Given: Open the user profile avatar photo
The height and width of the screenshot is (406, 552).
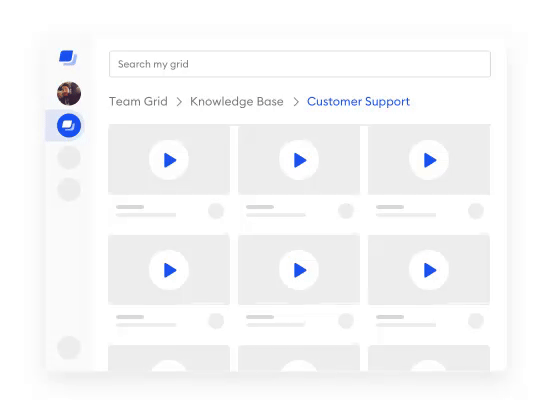Looking at the screenshot, I should pyautogui.click(x=69, y=94).
